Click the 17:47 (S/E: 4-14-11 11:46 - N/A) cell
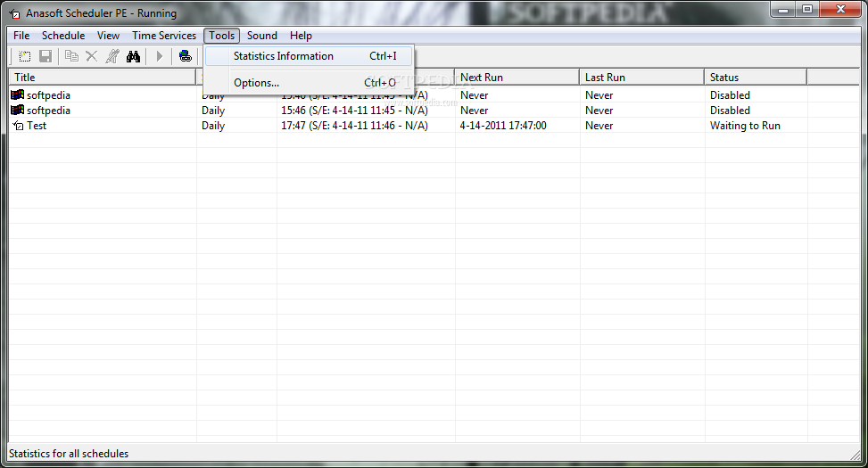Screen dimensions: 868x468 point(354,126)
